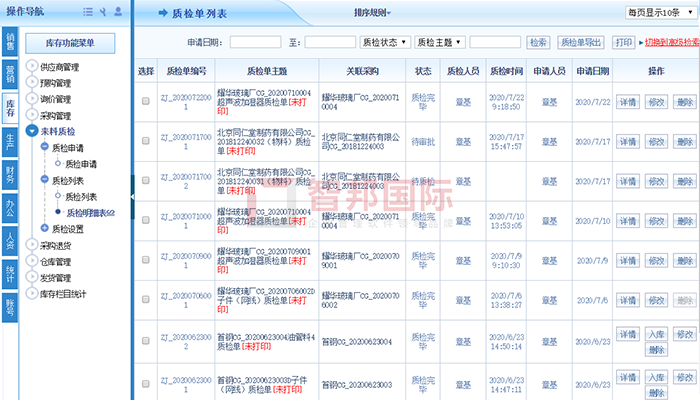The image size is (700, 400).
Task: Switch to the 生产 side tab
Action: [10, 142]
